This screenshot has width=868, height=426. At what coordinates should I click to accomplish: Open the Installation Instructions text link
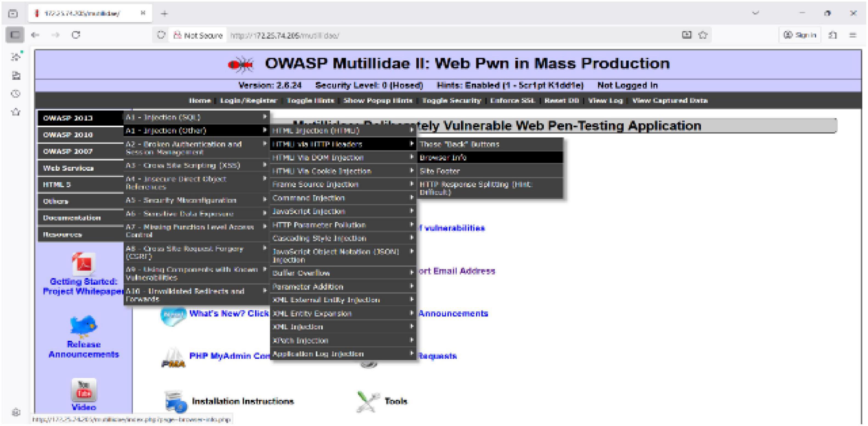coord(243,401)
